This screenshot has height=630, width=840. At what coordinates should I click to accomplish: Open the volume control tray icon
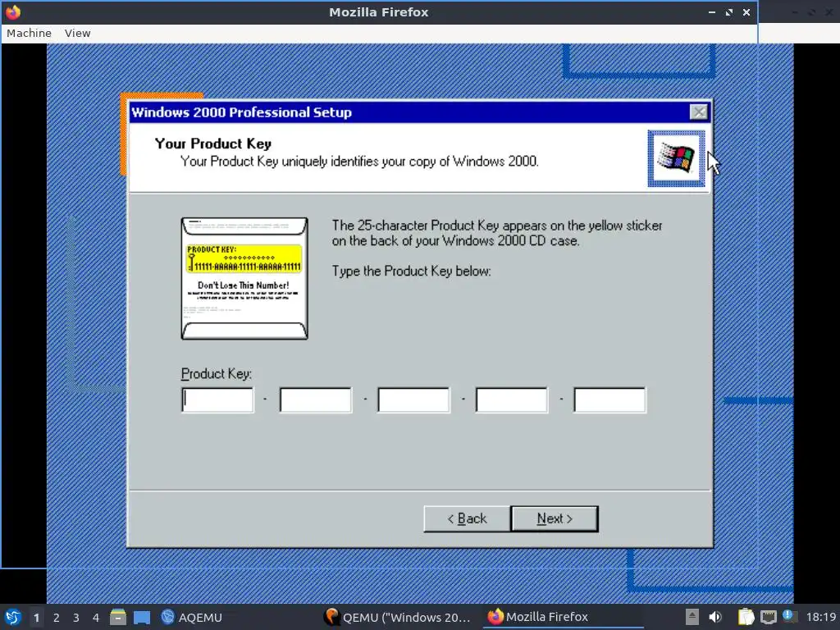(x=715, y=617)
